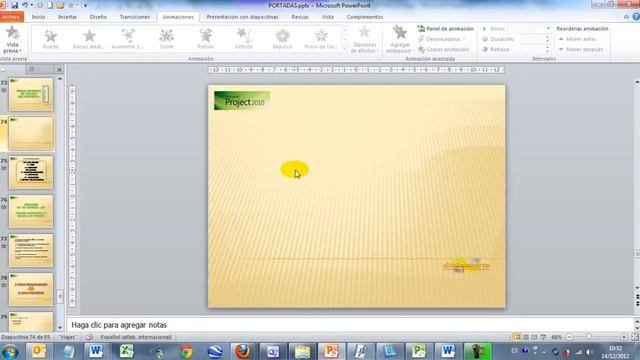Screen dimensions: 640x360
Task: Close the slide thumbnails pane
Action: 59,69
